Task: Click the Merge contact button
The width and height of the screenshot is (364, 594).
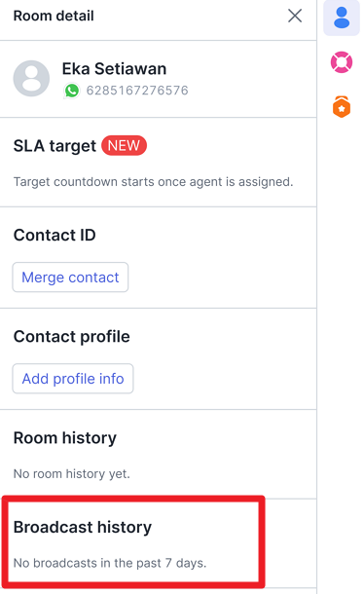Action: click(70, 278)
